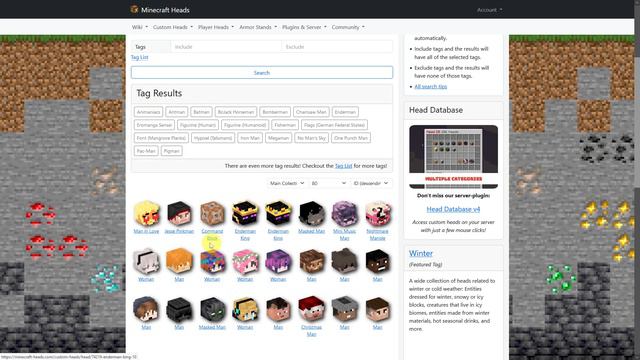Screen dimensions: 640x360
Task: Open the Player Heads dropdown menu
Action: (216, 27)
